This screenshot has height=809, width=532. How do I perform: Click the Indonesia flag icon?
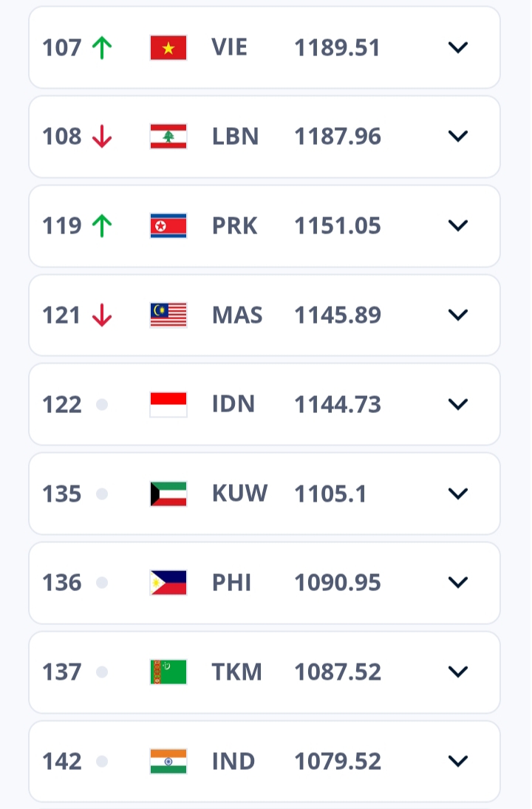click(x=168, y=405)
